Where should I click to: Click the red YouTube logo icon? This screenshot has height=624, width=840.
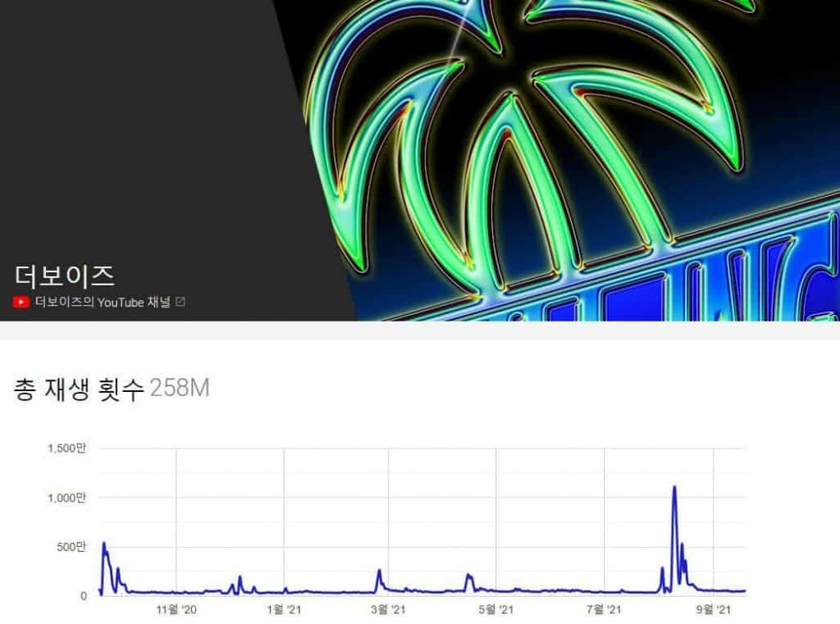pyautogui.click(x=21, y=302)
